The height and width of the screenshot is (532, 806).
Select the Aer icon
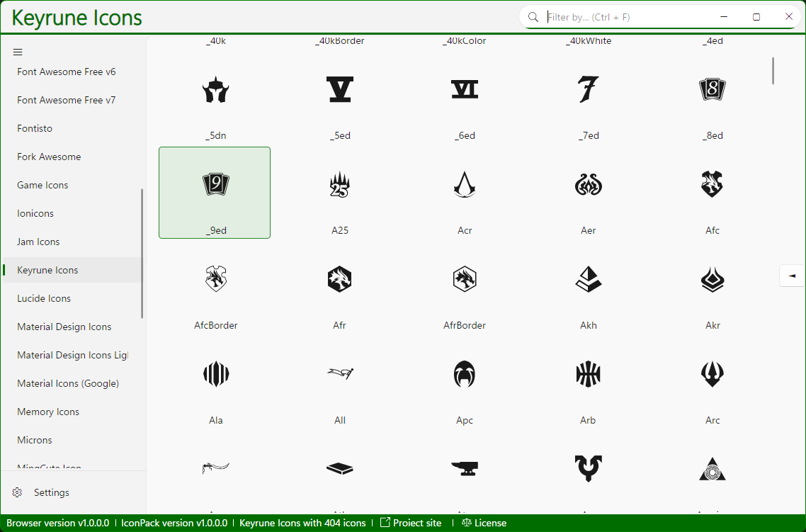point(588,184)
